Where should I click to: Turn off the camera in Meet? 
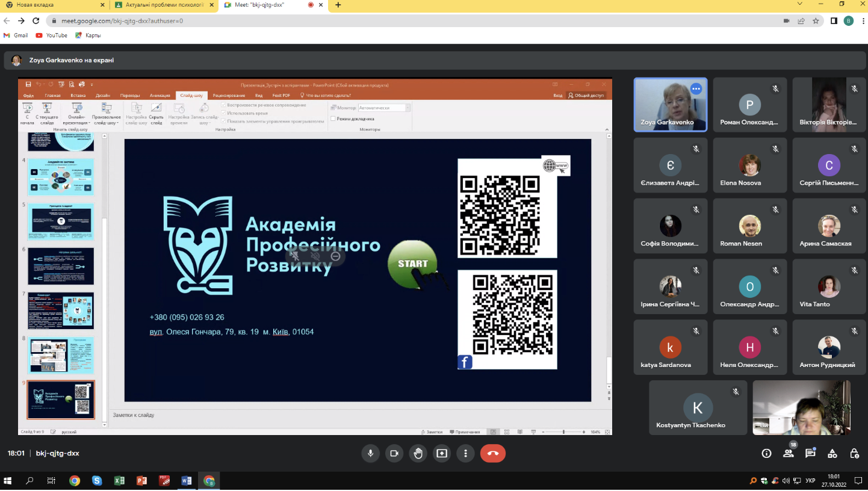(394, 453)
